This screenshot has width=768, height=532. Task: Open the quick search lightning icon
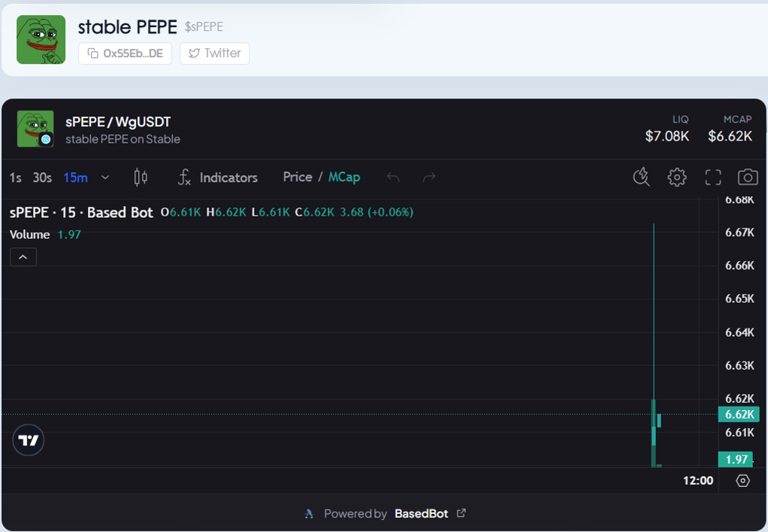point(641,177)
